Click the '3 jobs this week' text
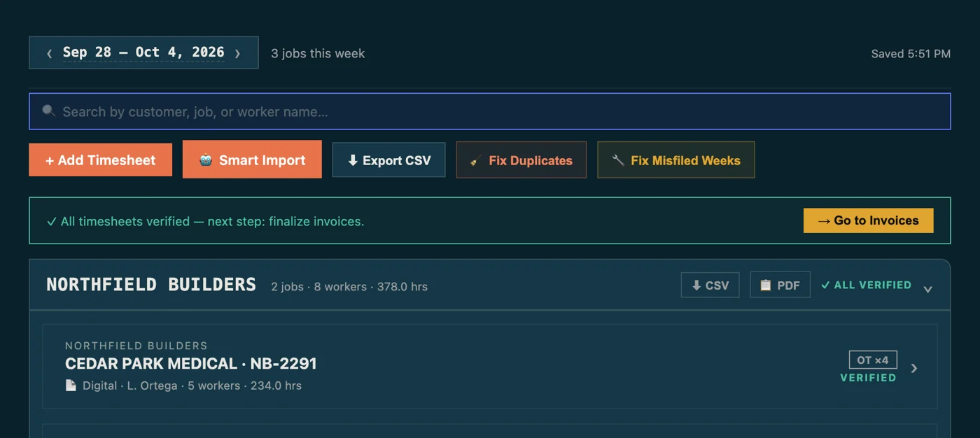Screen dimensions: 980x438 (x=318, y=53)
